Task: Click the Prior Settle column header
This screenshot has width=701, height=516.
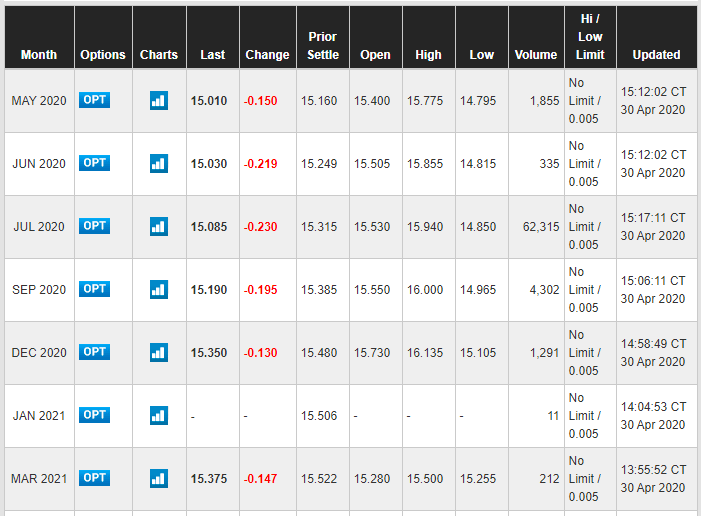Action: click(323, 46)
